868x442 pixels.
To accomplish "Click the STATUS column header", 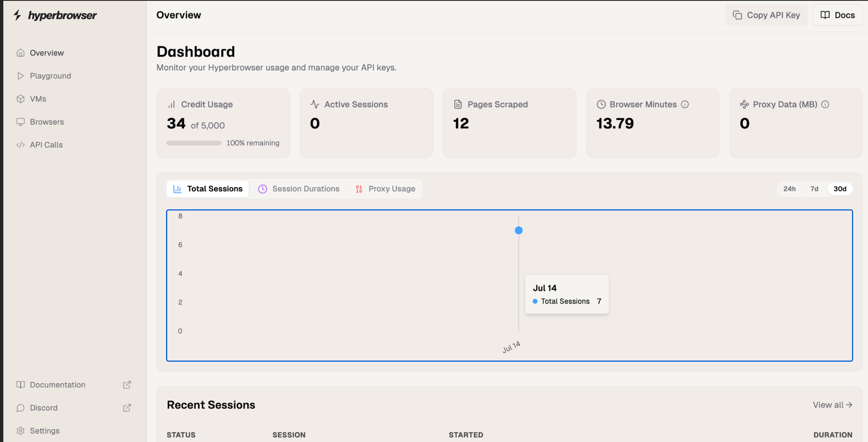I will pos(181,435).
